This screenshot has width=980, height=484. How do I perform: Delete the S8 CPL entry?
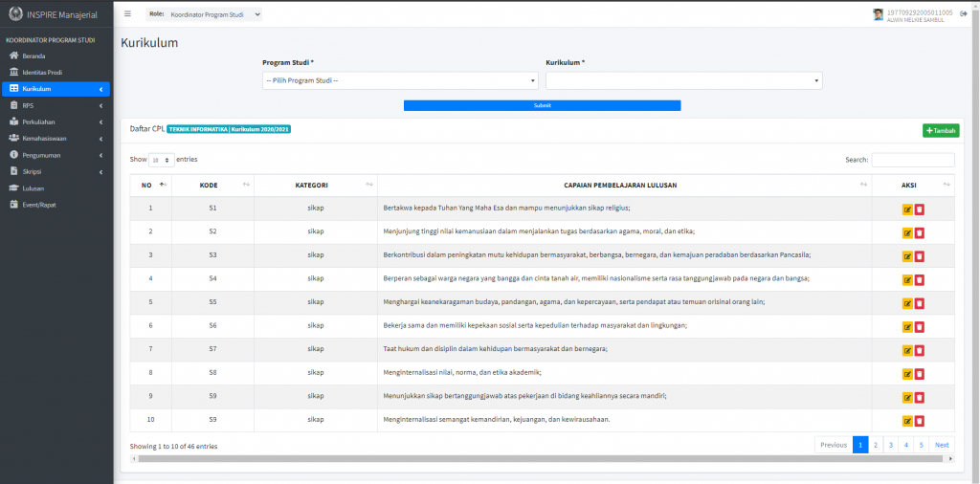click(x=920, y=374)
